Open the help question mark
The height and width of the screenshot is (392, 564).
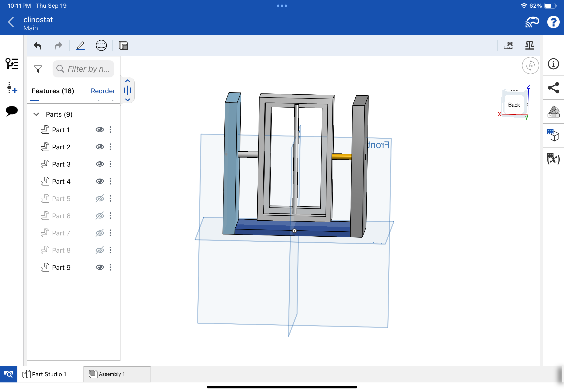(553, 22)
